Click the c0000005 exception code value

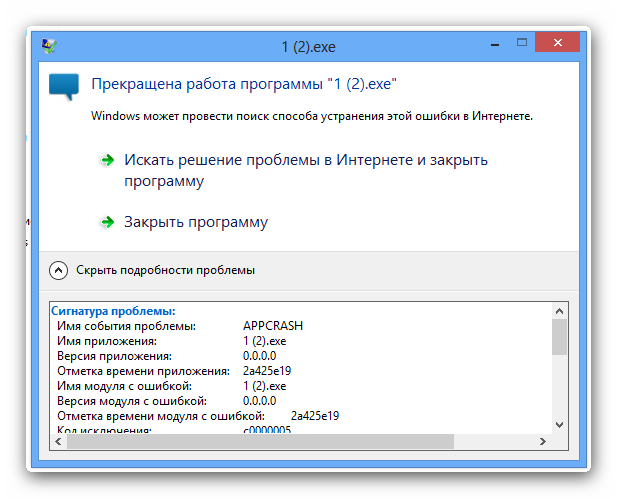[x=267, y=430]
